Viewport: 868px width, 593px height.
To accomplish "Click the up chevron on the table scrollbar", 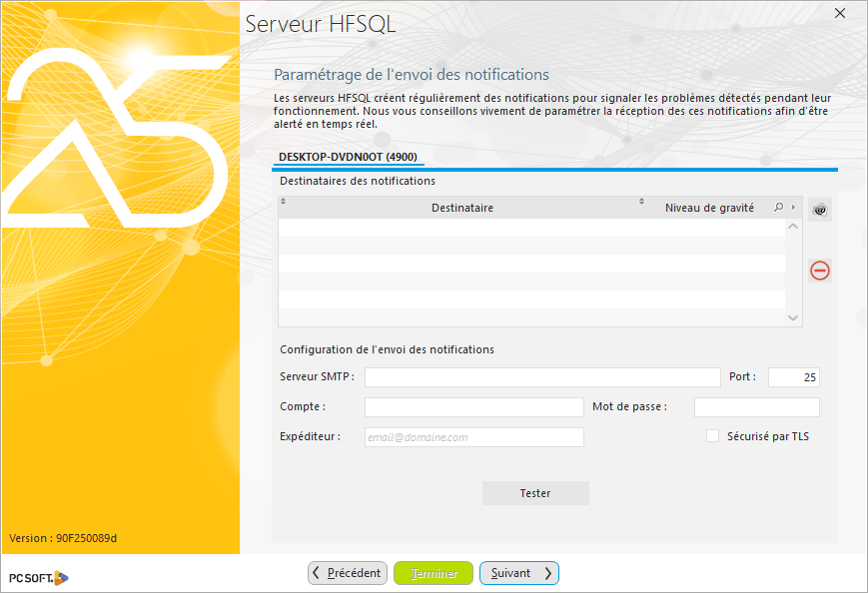I will pos(793,225).
